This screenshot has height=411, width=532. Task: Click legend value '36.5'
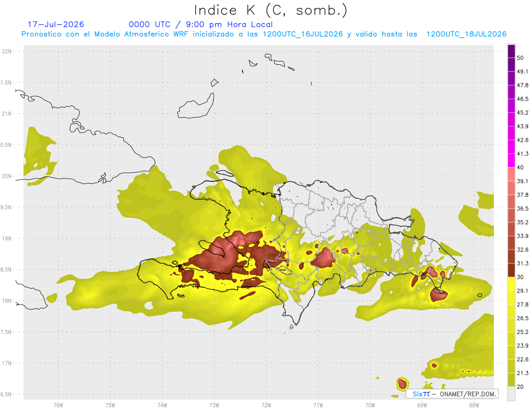(523, 208)
